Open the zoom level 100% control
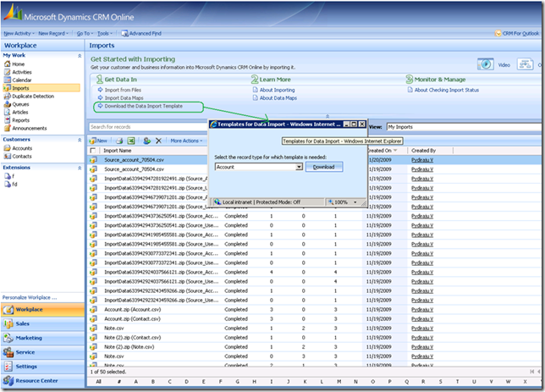 click(x=341, y=202)
